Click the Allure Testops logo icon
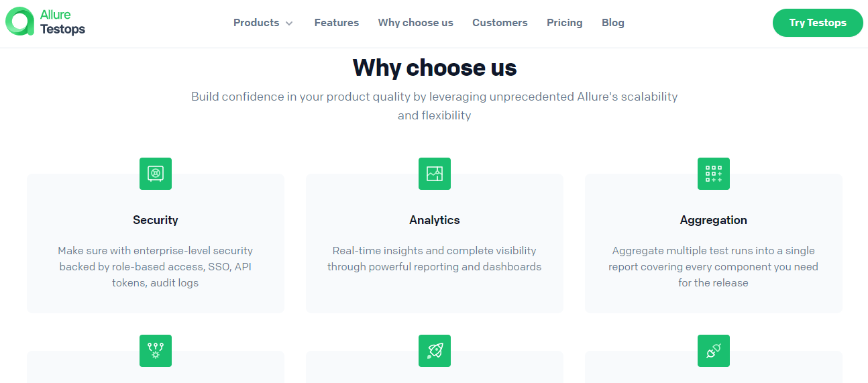Viewport: 868px width, 383px height. (19, 21)
